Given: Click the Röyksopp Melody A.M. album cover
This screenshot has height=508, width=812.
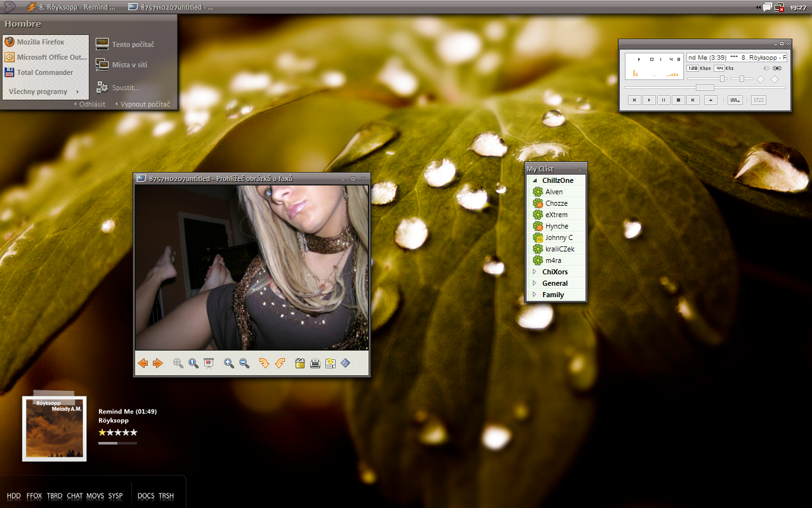Looking at the screenshot, I should (54, 429).
